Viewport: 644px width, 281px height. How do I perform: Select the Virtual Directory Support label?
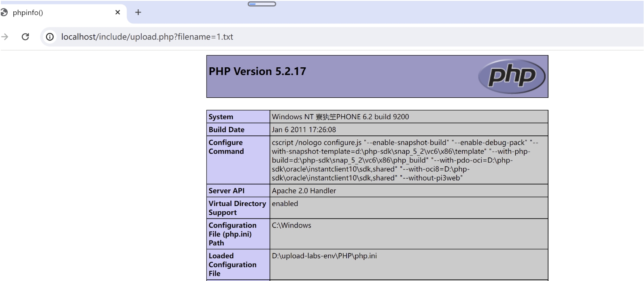[x=237, y=208]
